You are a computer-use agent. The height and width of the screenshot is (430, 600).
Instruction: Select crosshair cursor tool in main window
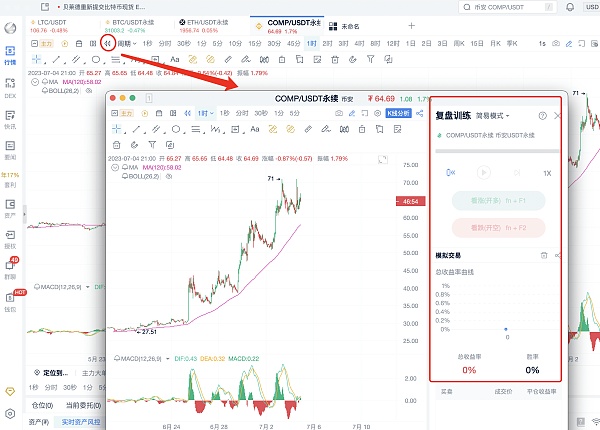tap(37, 59)
